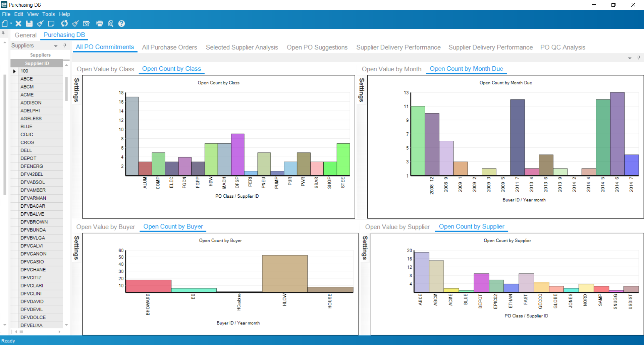Image resolution: width=644 pixels, height=345 pixels.
Task: Expand Settings beside Open Count by Supplier chart
Action: [365, 248]
